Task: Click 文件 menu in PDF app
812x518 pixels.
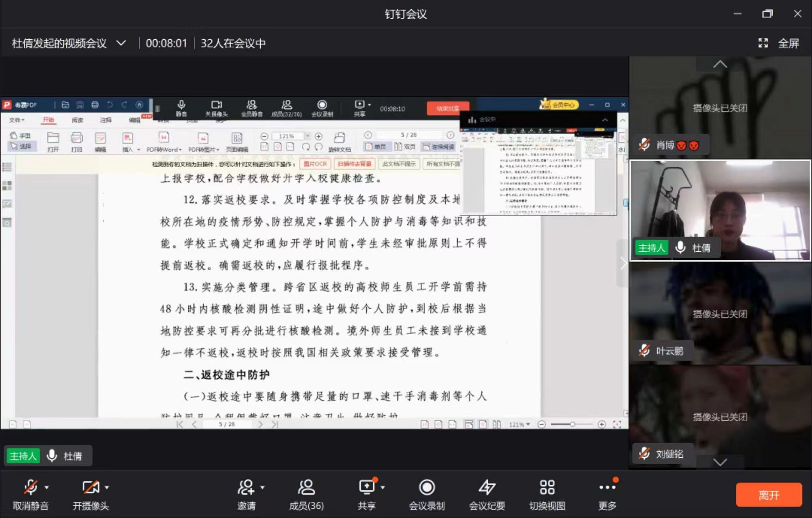Action: pos(17,120)
